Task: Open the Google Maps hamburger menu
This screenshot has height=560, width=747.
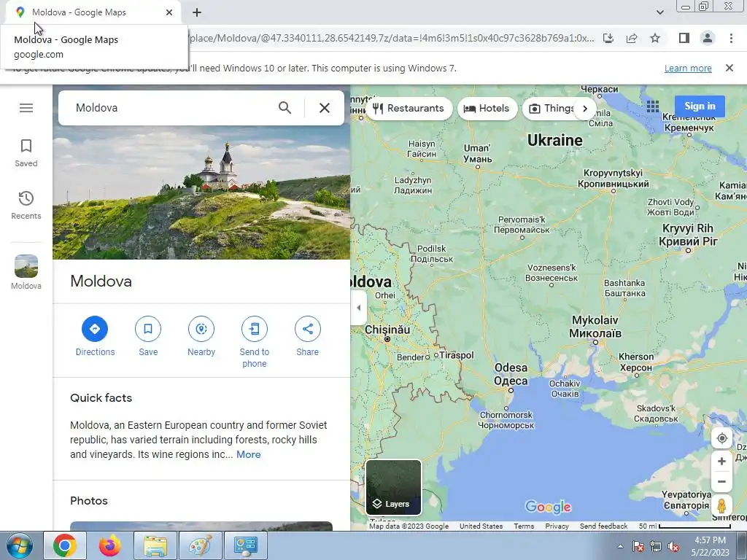Action: pos(26,108)
